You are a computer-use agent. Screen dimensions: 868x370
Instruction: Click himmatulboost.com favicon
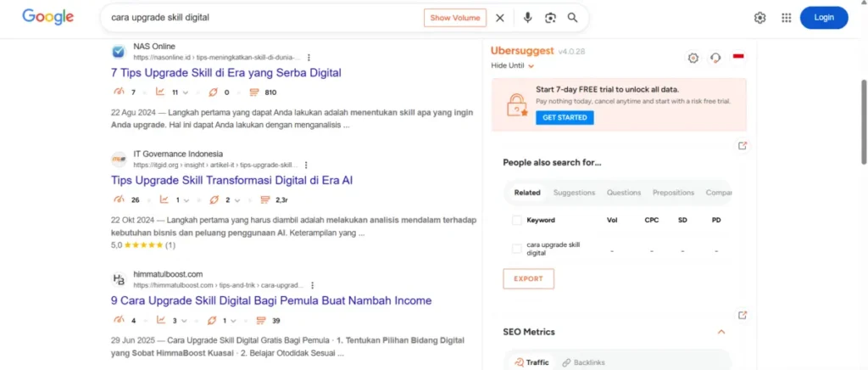coord(119,279)
